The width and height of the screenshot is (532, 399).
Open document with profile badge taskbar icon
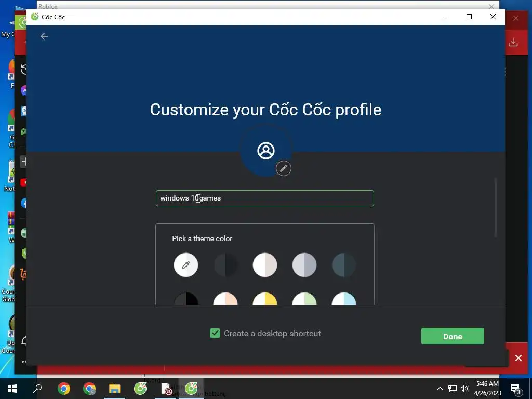[x=166, y=389]
